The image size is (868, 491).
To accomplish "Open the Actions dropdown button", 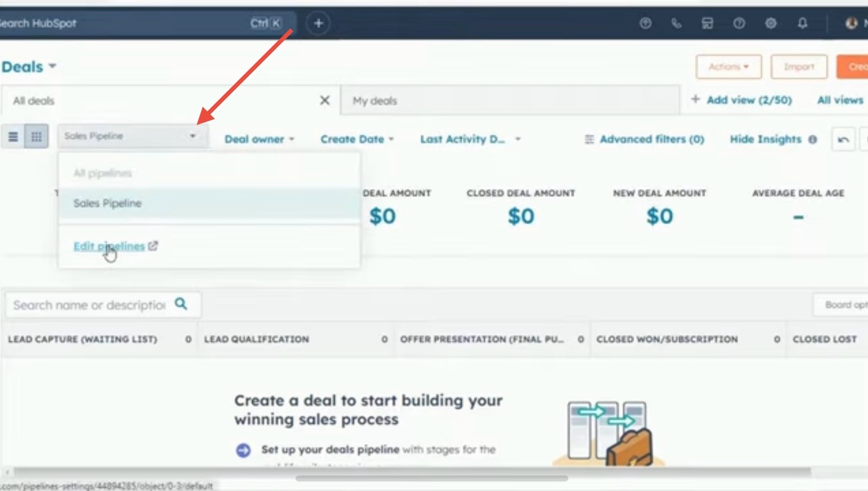I will point(728,67).
